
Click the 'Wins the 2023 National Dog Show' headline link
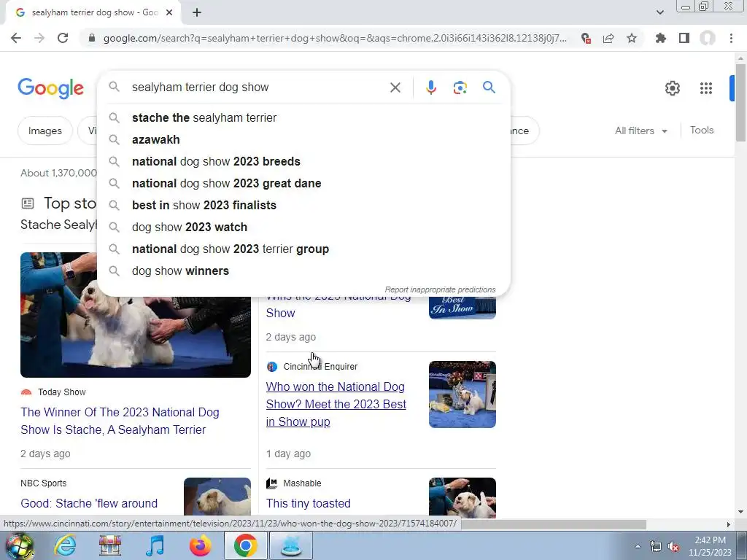[x=338, y=305]
